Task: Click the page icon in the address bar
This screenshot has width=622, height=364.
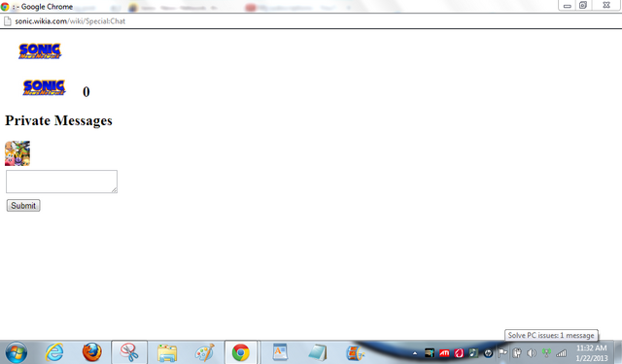Action: (x=7, y=21)
